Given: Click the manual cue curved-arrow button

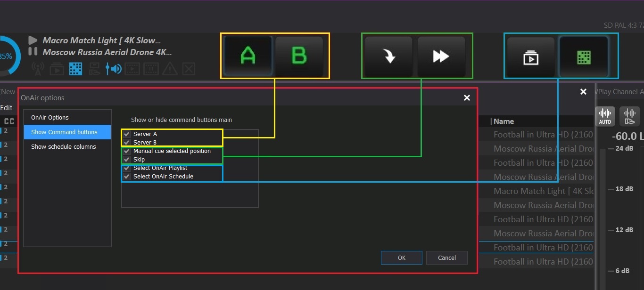Looking at the screenshot, I should coord(389,56).
